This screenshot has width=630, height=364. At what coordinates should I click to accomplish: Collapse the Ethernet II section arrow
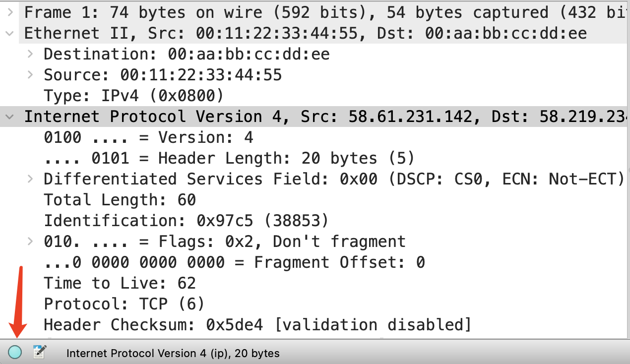(10, 33)
